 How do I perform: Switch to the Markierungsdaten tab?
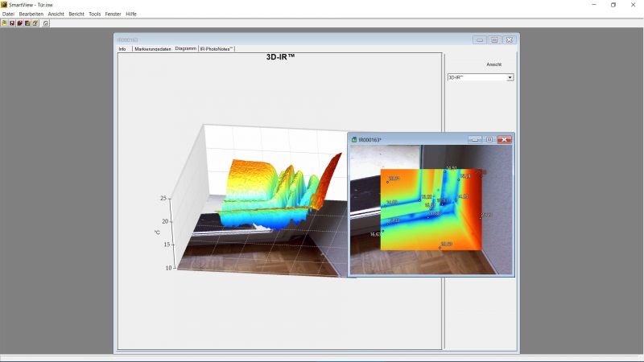point(152,49)
